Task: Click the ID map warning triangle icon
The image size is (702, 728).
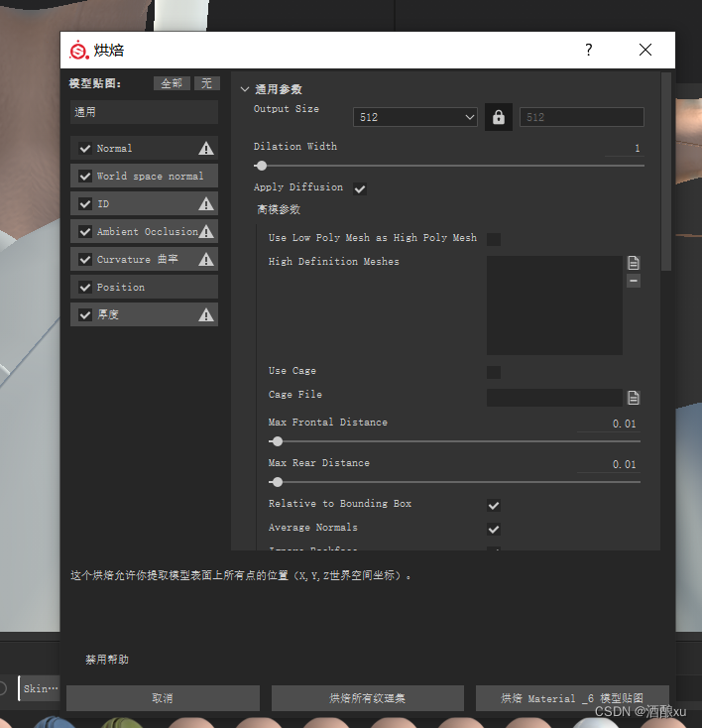Action: coord(205,204)
